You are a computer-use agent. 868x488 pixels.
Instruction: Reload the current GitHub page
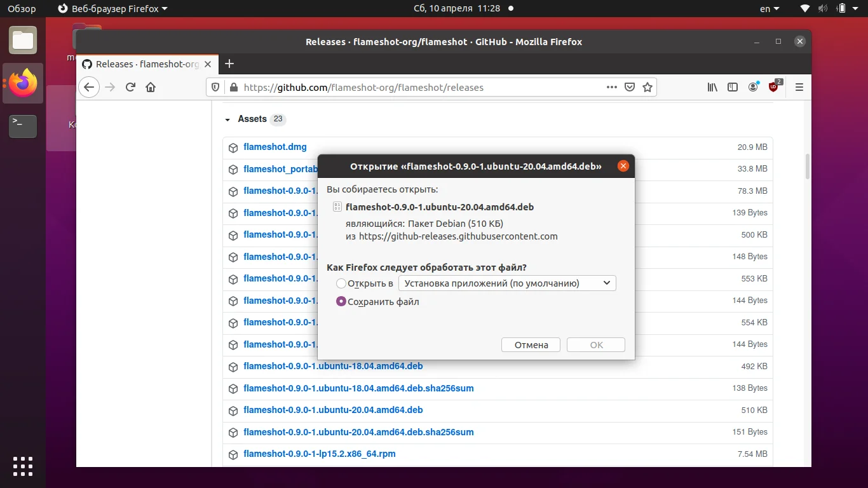click(x=130, y=87)
